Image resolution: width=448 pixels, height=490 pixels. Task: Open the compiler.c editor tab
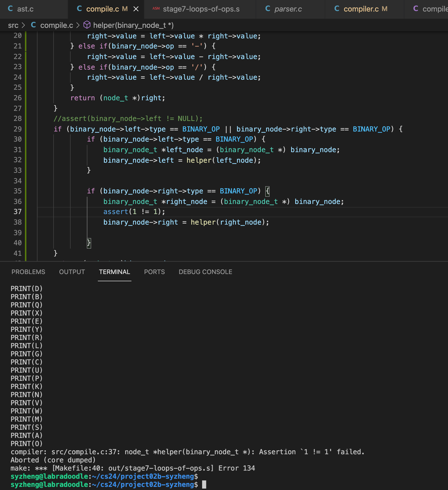click(361, 9)
